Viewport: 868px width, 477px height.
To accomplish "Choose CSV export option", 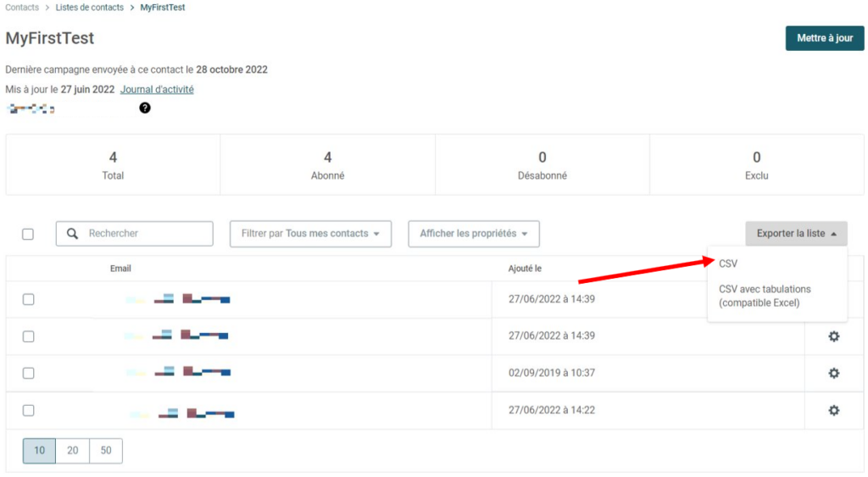I will pos(728,263).
